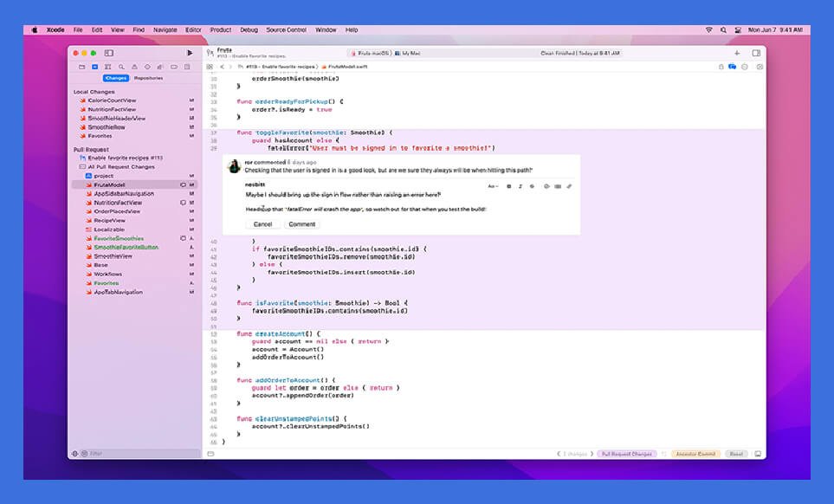
Task: Toggle text formatting with the Aa control
Action: (493, 186)
